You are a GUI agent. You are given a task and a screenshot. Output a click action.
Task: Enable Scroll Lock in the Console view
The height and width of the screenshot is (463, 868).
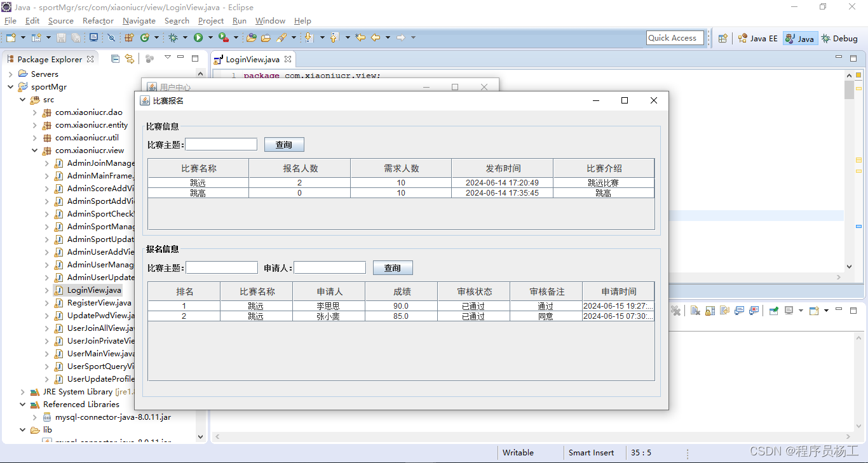click(x=709, y=311)
